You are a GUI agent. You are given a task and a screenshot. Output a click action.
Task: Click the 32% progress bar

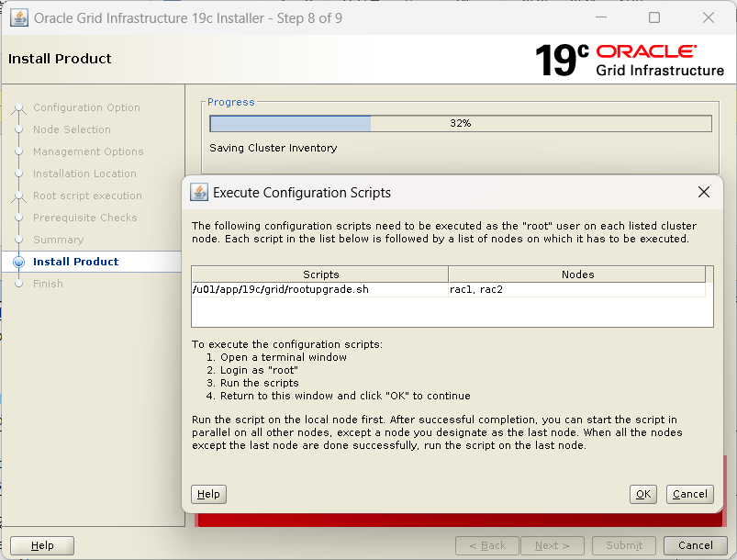click(461, 124)
